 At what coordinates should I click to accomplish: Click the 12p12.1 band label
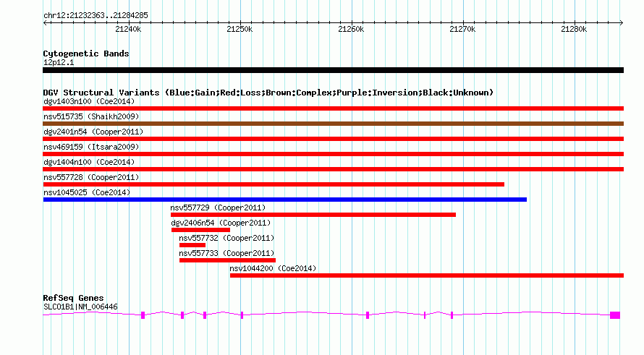pos(59,62)
